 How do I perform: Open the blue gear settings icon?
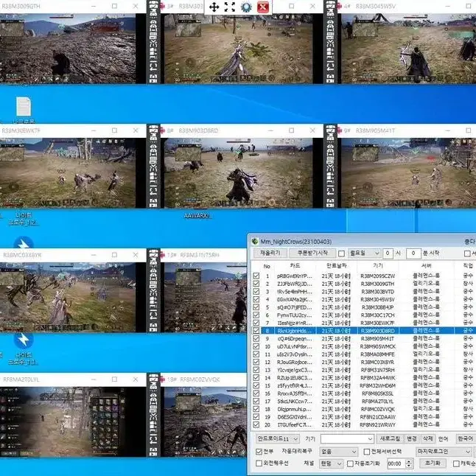click(246, 7)
